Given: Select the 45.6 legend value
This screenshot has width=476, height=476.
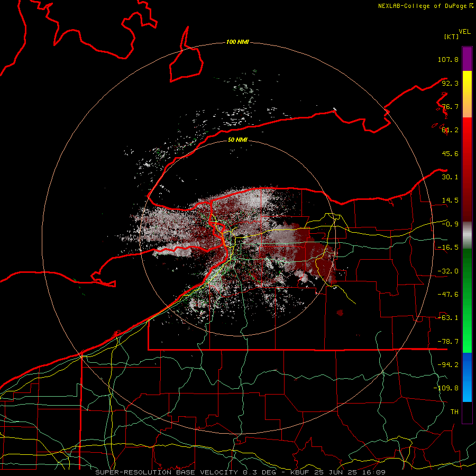Looking at the screenshot, I should tap(450, 153).
